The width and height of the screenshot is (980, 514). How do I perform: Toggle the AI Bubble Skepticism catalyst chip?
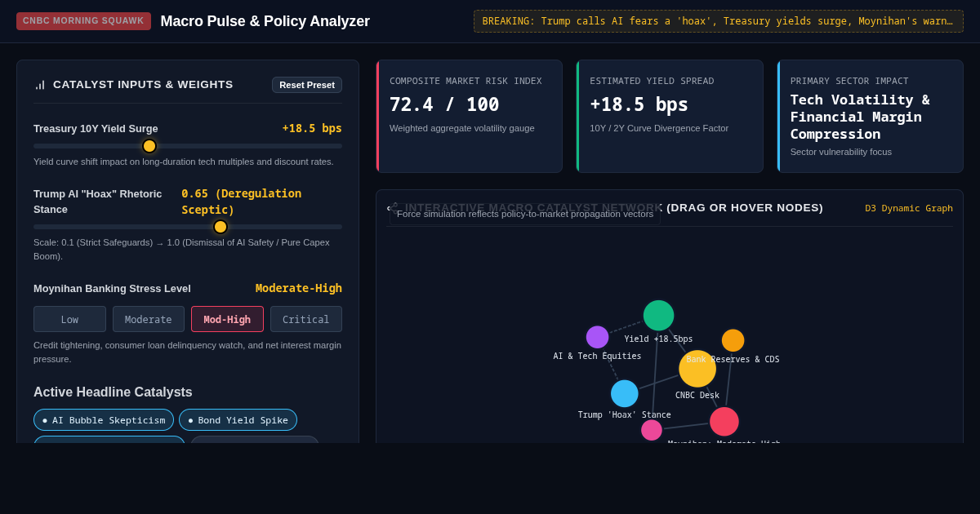104,420
